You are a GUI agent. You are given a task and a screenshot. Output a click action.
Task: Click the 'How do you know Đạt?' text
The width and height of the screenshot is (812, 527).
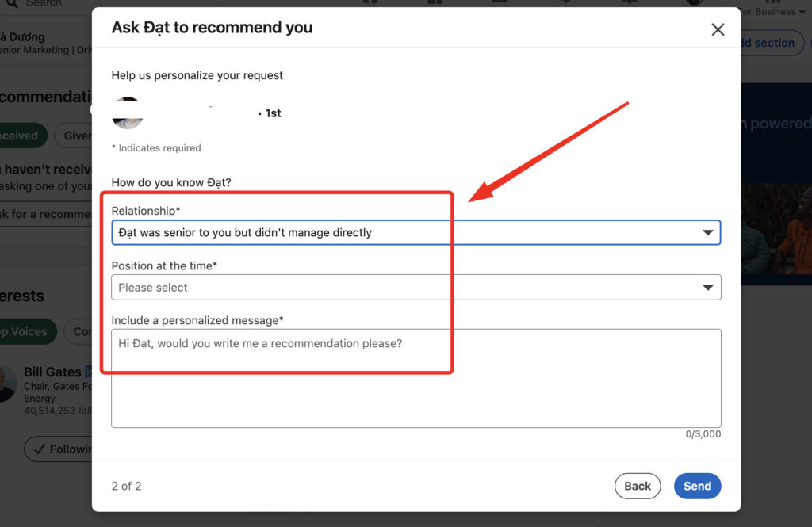tap(171, 183)
